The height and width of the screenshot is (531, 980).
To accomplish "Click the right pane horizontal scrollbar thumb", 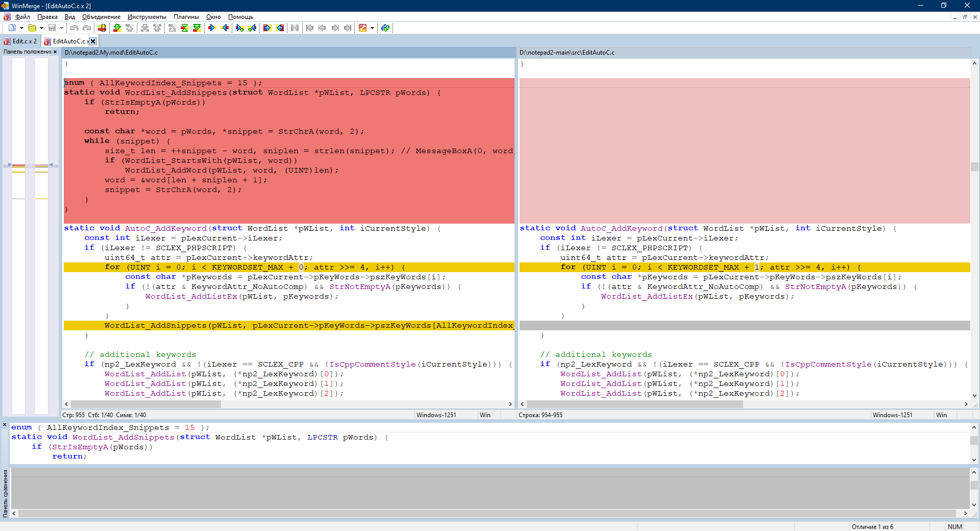I will 635,404.
